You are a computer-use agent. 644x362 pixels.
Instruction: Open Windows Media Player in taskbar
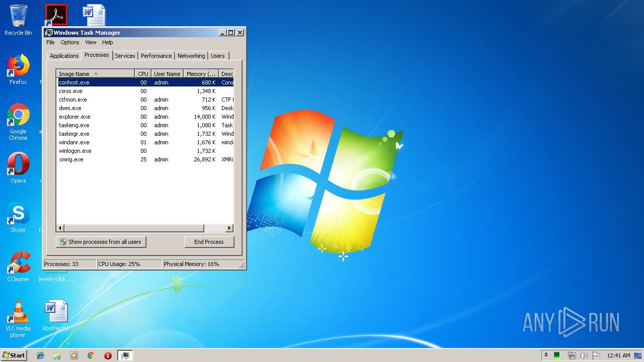pos(74,355)
